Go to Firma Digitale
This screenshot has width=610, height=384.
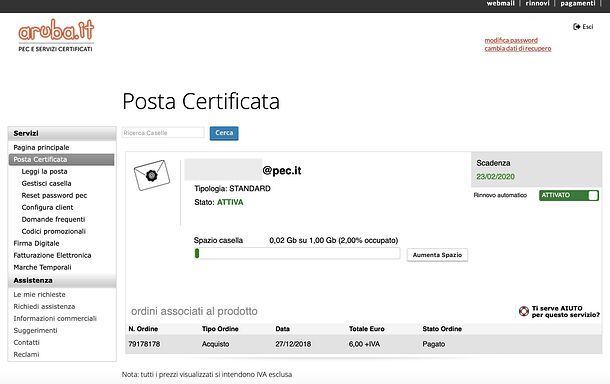click(x=36, y=244)
